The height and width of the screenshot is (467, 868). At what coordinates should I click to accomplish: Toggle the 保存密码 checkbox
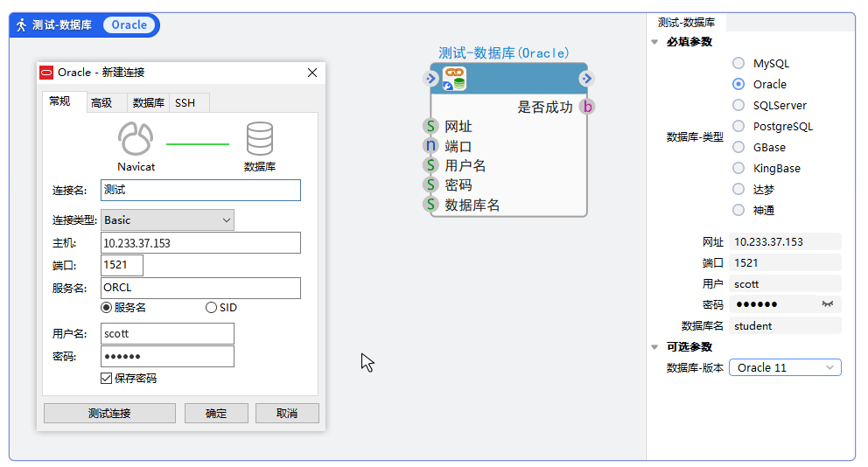(107, 379)
